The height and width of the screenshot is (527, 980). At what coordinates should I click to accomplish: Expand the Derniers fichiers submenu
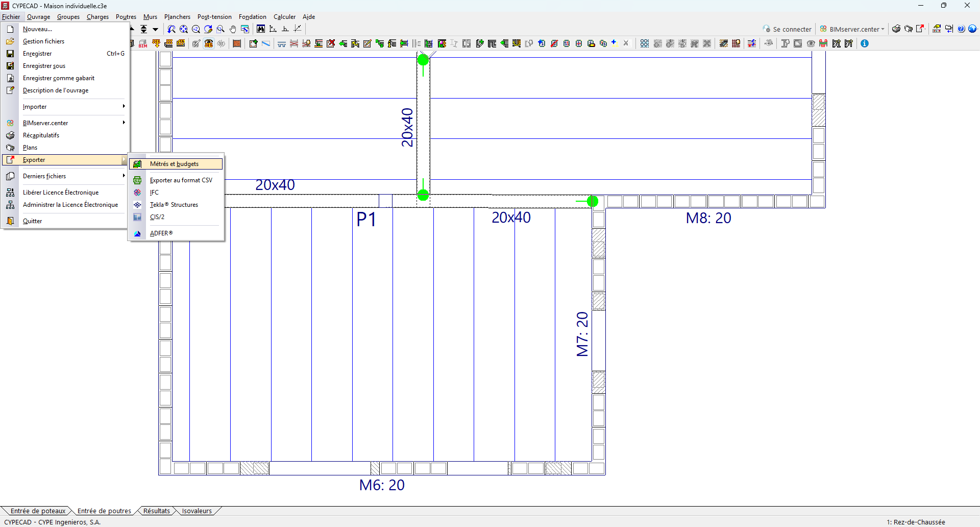click(65, 176)
